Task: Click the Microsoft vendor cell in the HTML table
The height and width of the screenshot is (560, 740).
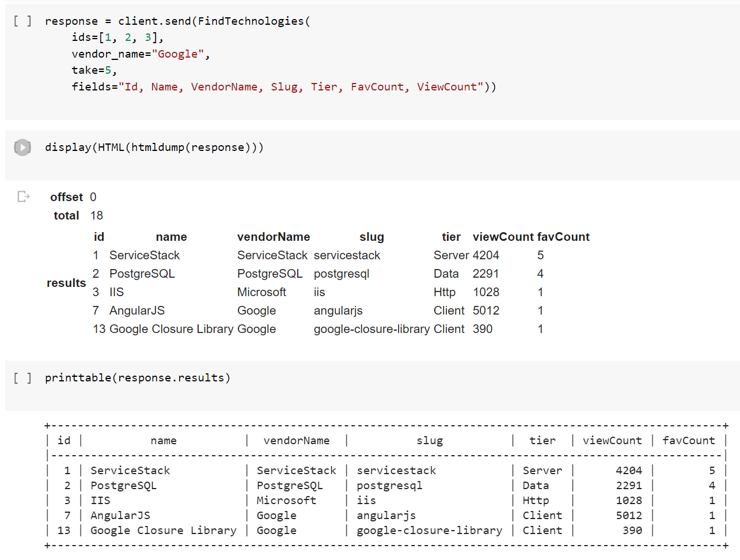Action: pyautogui.click(x=261, y=292)
